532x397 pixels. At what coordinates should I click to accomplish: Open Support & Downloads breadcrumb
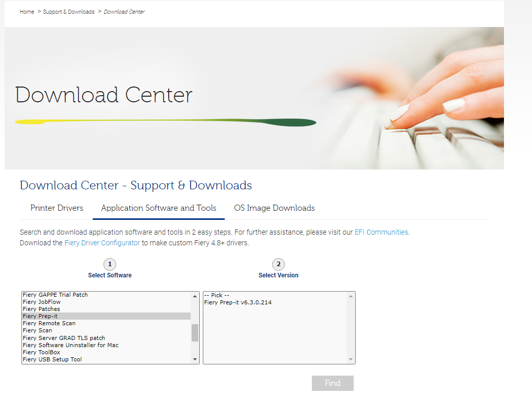pos(69,12)
